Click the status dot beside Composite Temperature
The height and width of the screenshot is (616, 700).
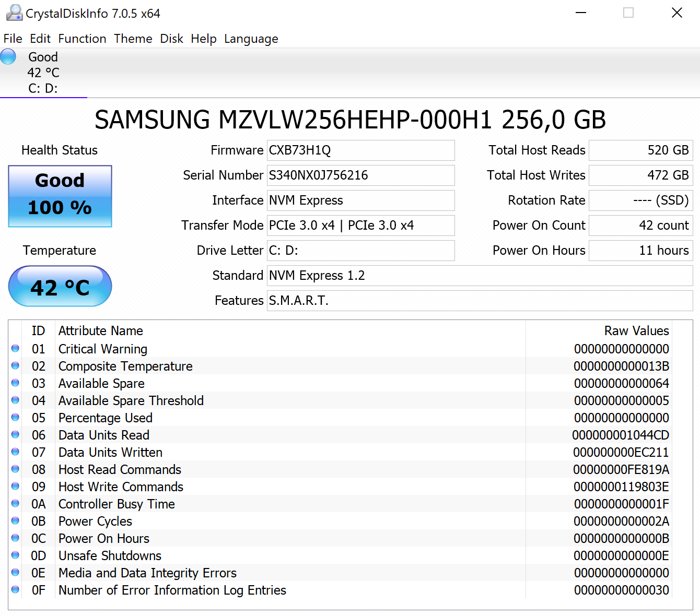point(15,366)
